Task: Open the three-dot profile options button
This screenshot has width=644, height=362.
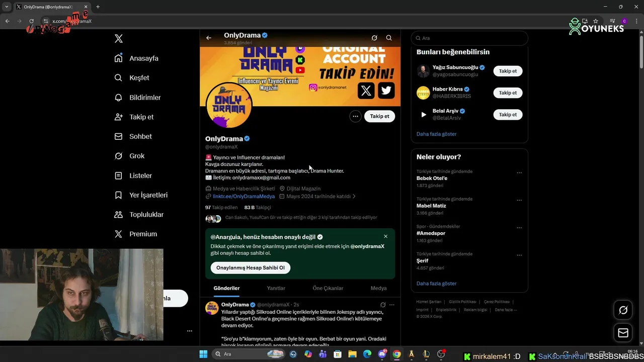Action: tap(355, 116)
